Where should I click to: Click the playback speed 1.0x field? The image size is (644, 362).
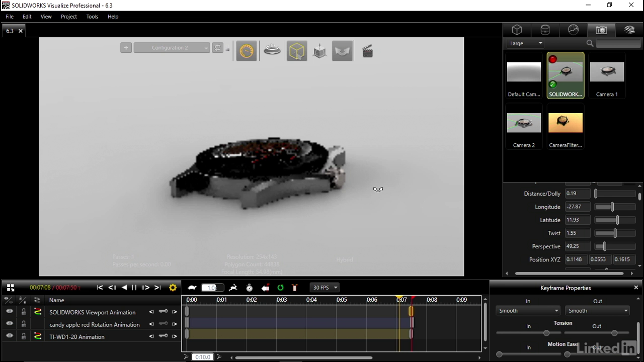click(212, 288)
